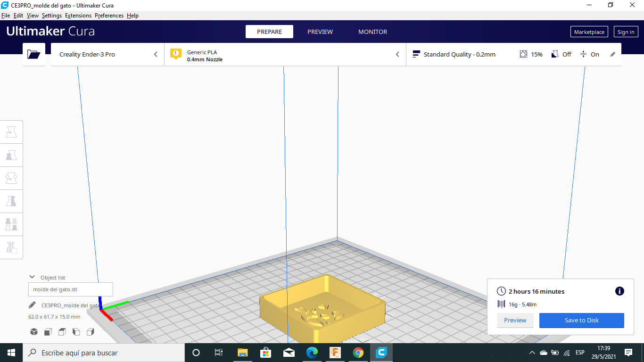Click the print time clock icon

tap(501, 291)
